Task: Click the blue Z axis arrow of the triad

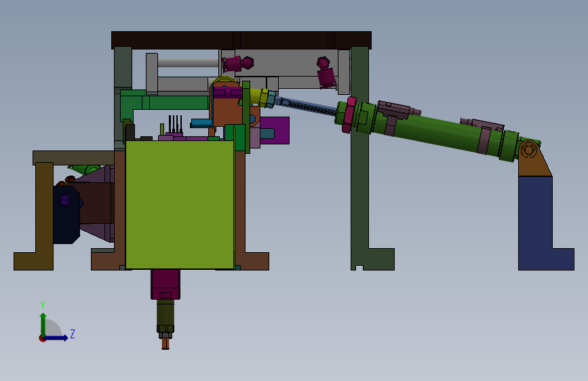Action: pos(56,338)
